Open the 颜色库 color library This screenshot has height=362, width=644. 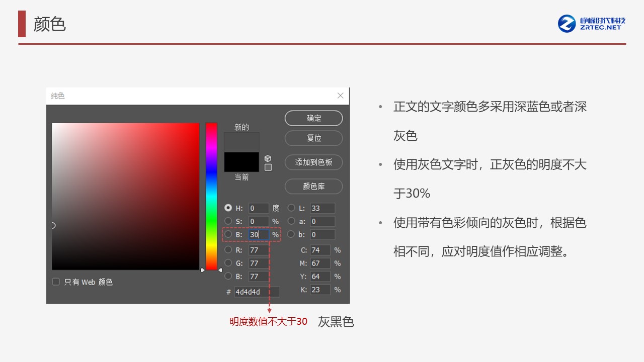tap(313, 187)
